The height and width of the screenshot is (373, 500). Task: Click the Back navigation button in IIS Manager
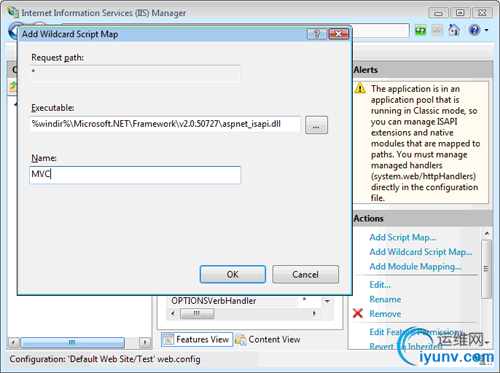click(13, 31)
